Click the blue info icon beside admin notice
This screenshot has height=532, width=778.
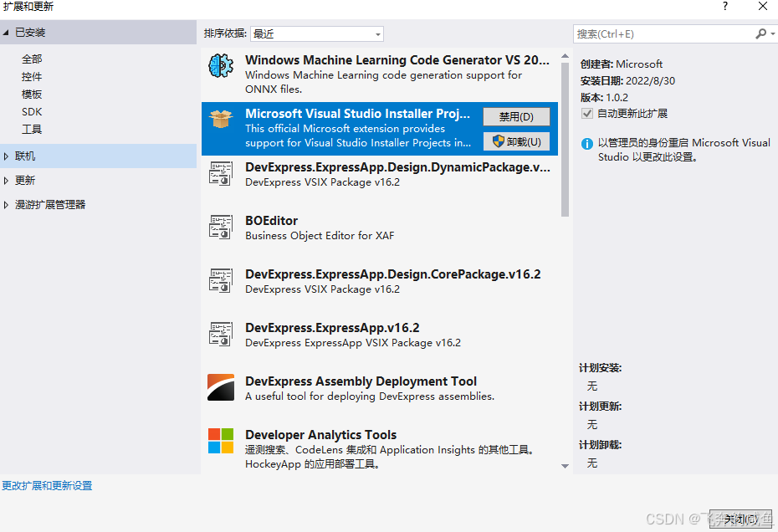click(x=587, y=144)
